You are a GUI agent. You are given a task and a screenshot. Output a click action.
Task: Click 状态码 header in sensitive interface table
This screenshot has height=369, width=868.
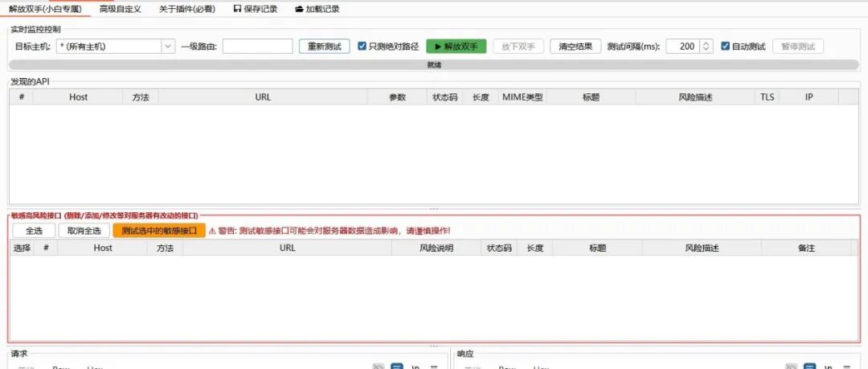pos(499,248)
